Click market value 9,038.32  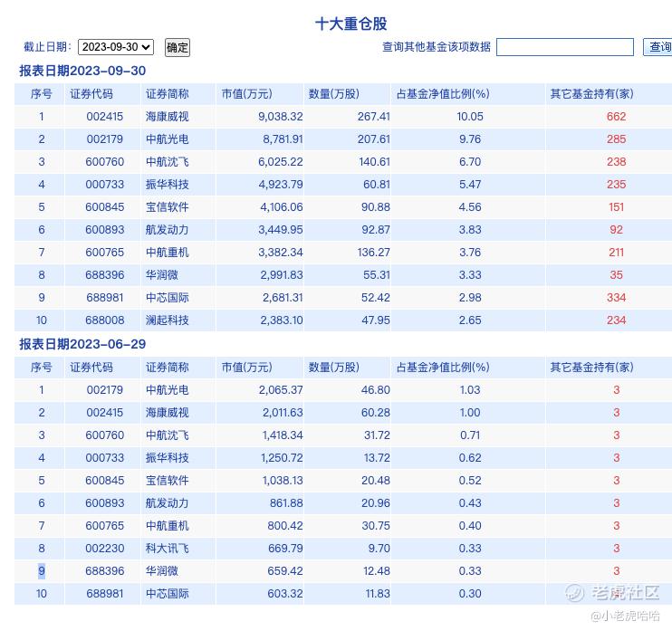280,117
